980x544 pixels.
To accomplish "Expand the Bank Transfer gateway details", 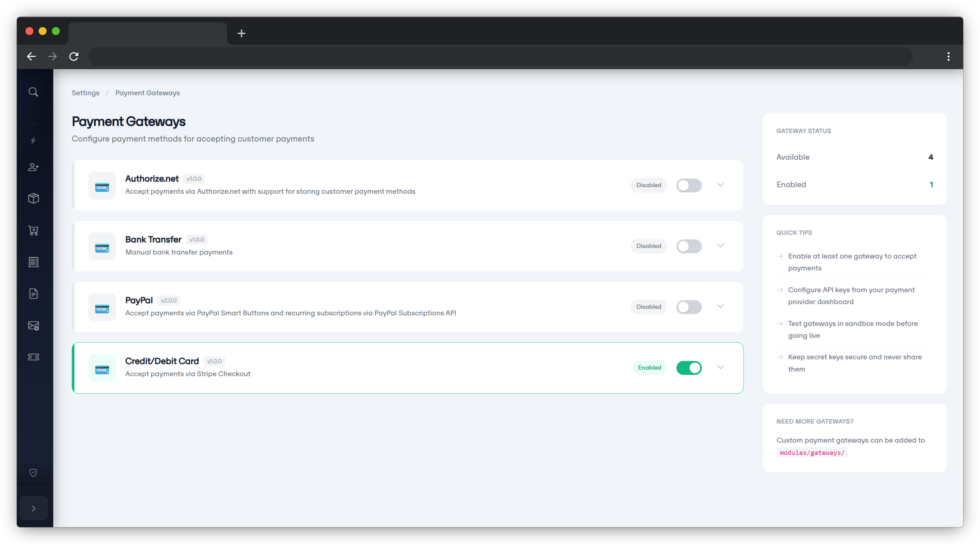I will (x=720, y=245).
